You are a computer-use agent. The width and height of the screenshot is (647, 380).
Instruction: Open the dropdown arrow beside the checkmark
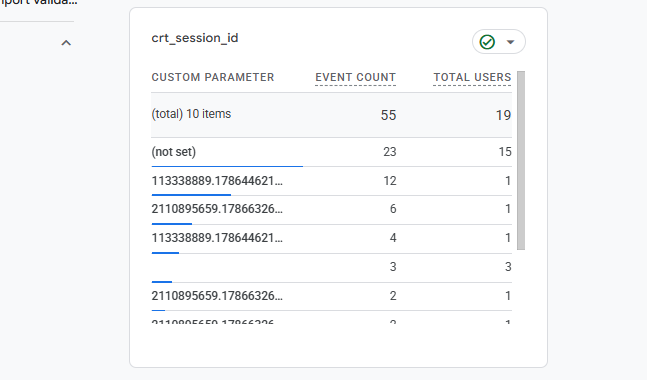(510, 42)
